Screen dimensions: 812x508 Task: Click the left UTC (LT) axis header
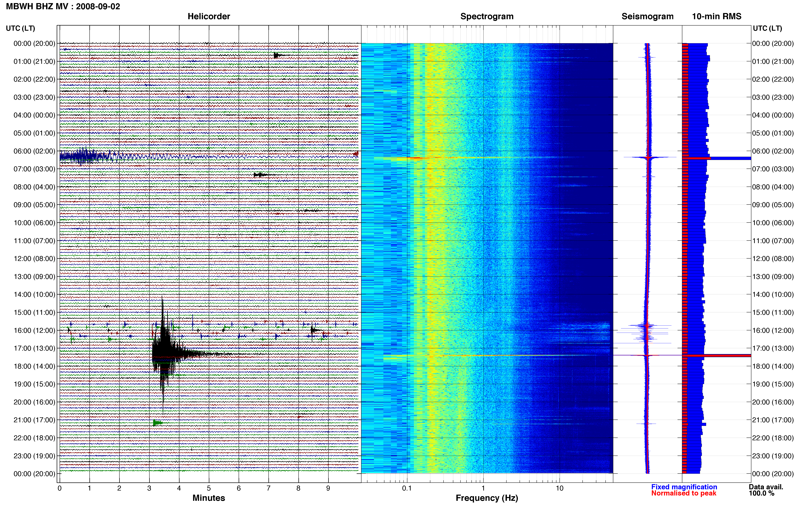(x=21, y=28)
